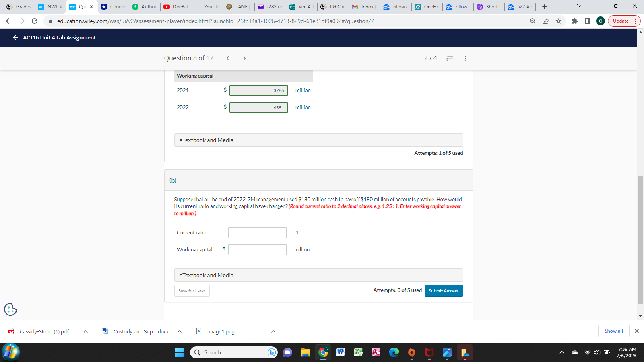The height and width of the screenshot is (362, 644).
Task: Click Save for Later
Action: (x=192, y=290)
